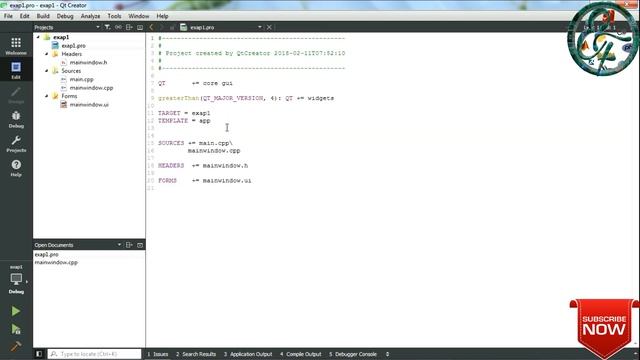Close the Open Documents panel
The image size is (640, 360).
140,245
